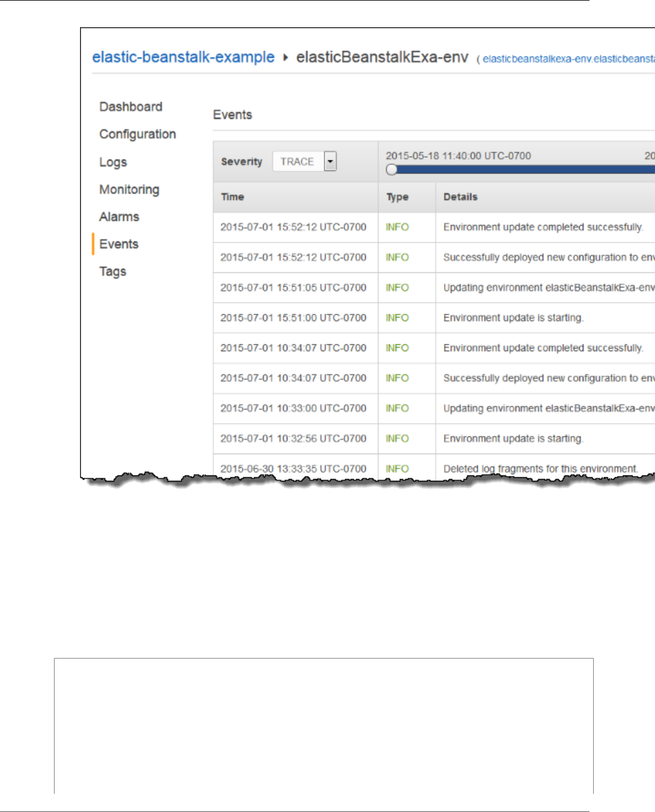
Task: Click 'Deleted log fragments for this environment' detail
Action: 541,469
